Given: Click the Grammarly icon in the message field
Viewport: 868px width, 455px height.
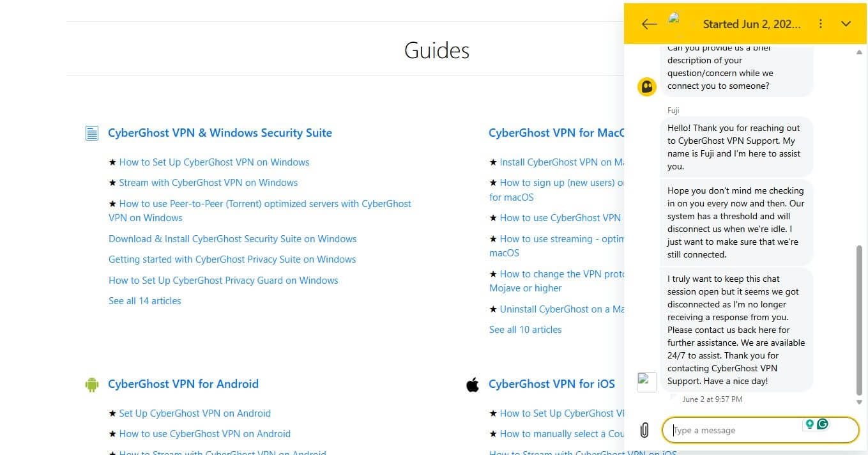Looking at the screenshot, I should (x=823, y=424).
